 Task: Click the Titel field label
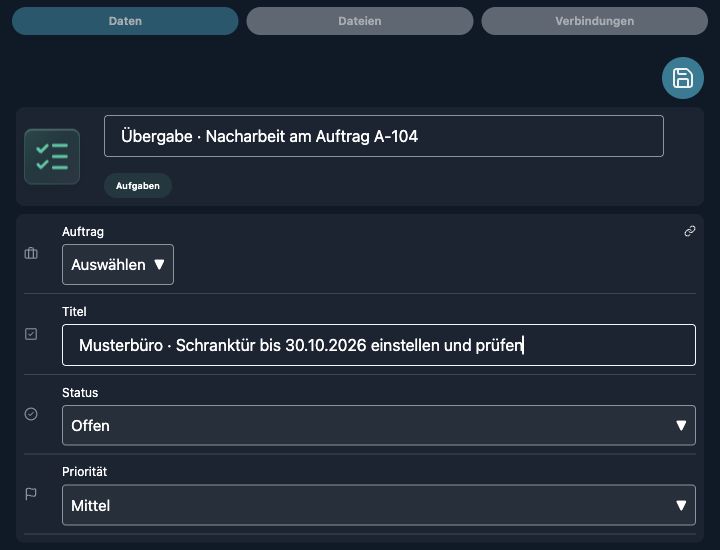pyautogui.click(x=74, y=312)
